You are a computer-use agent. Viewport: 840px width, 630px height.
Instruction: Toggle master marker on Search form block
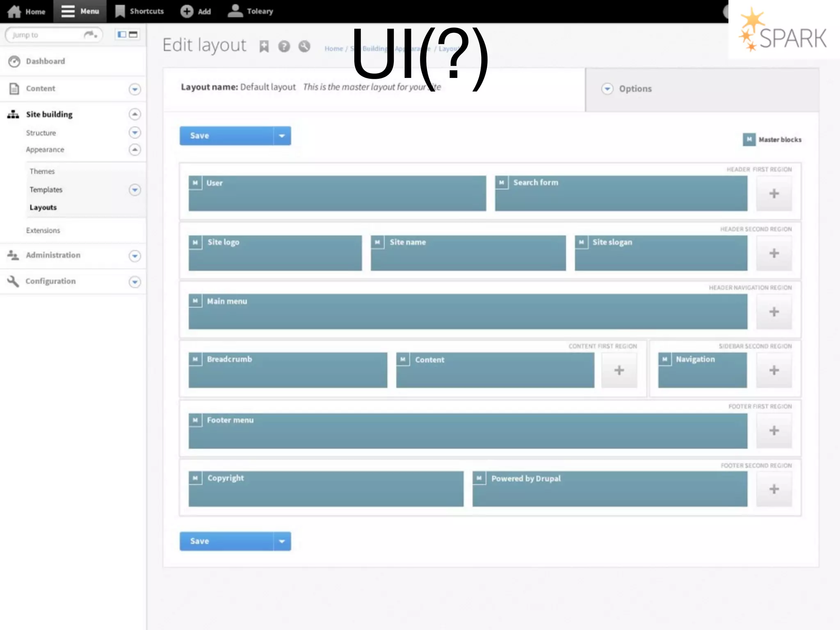[502, 183]
